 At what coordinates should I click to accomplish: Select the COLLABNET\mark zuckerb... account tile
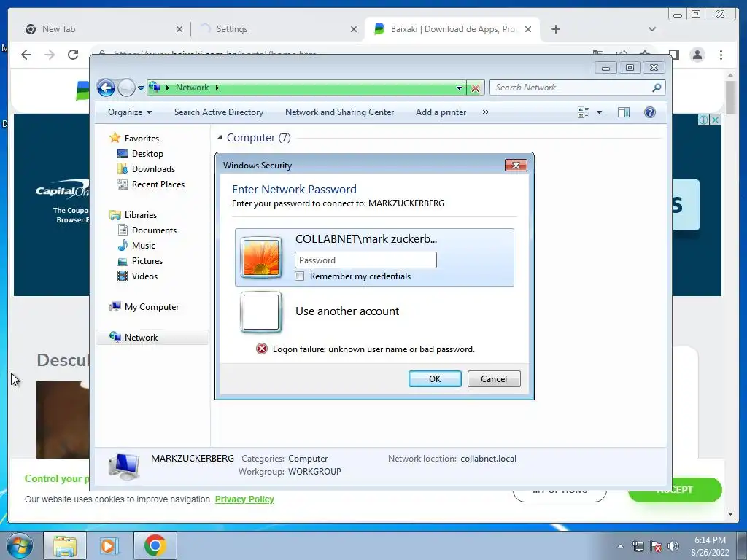[374, 257]
